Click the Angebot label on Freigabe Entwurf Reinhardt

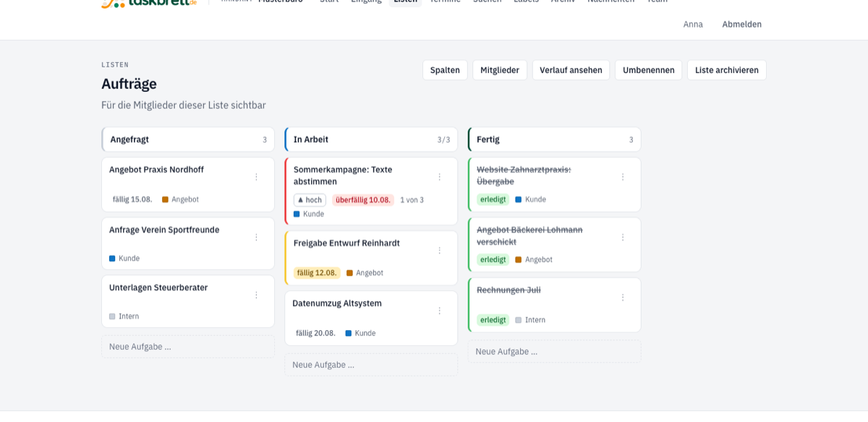[365, 273]
